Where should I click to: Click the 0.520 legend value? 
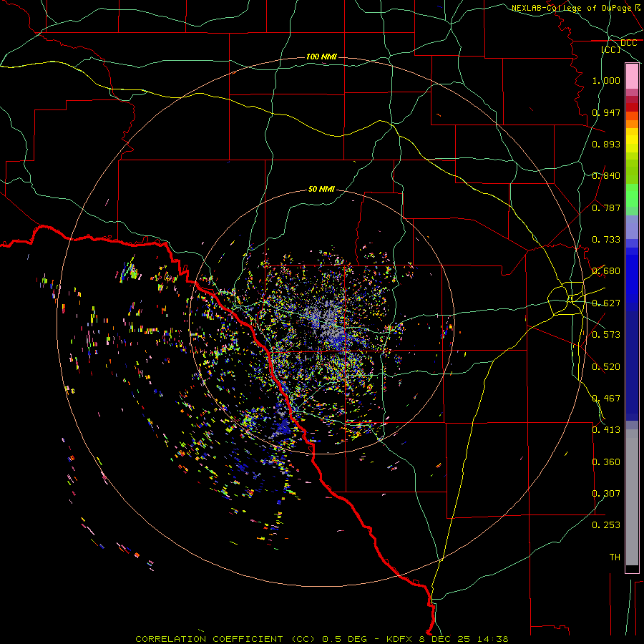(x=606, y=367)
